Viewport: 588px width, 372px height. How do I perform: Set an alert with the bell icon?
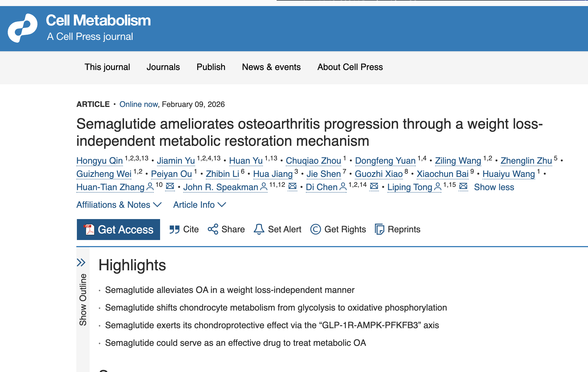pos(258,229)
